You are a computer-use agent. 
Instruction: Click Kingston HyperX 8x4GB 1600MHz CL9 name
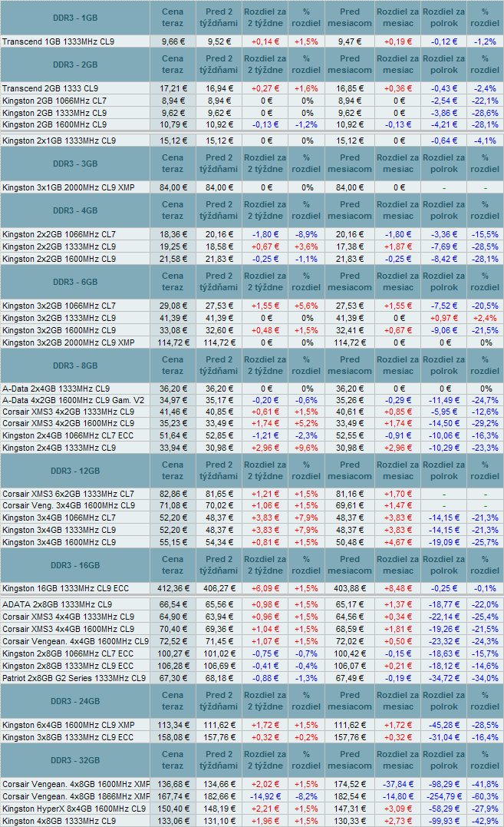pyautogui.click(x=74, y=809)
